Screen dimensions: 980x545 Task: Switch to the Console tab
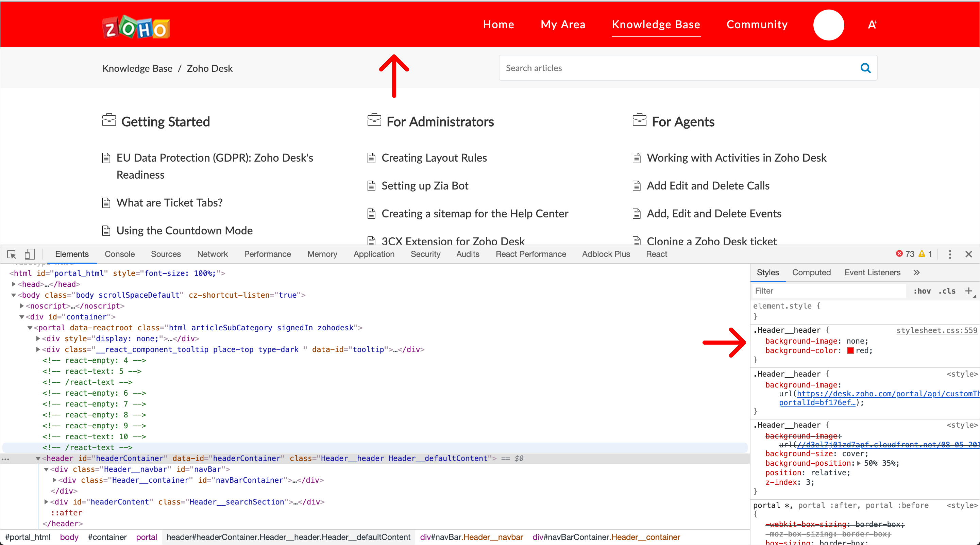[x=119, y=254]
